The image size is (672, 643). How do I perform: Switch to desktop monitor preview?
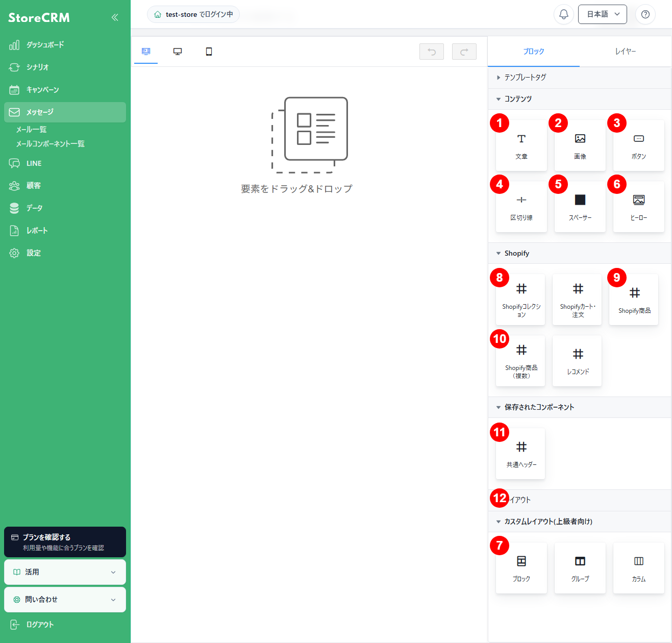coord(178,52)
